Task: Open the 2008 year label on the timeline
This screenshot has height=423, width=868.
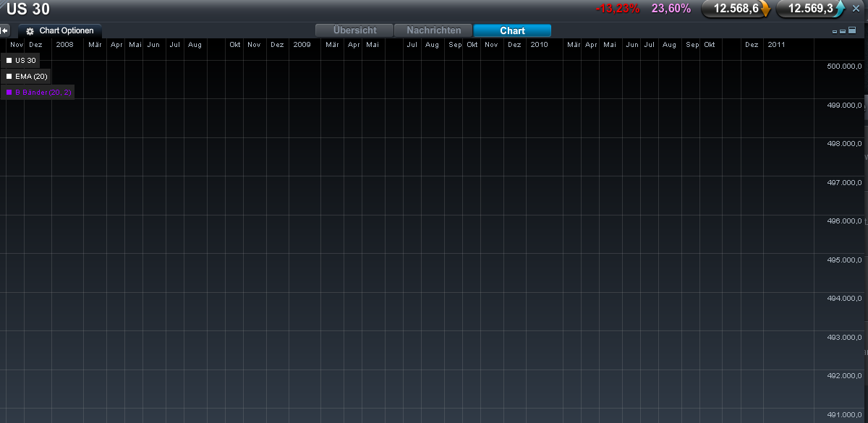Action: tap(64, 44)
